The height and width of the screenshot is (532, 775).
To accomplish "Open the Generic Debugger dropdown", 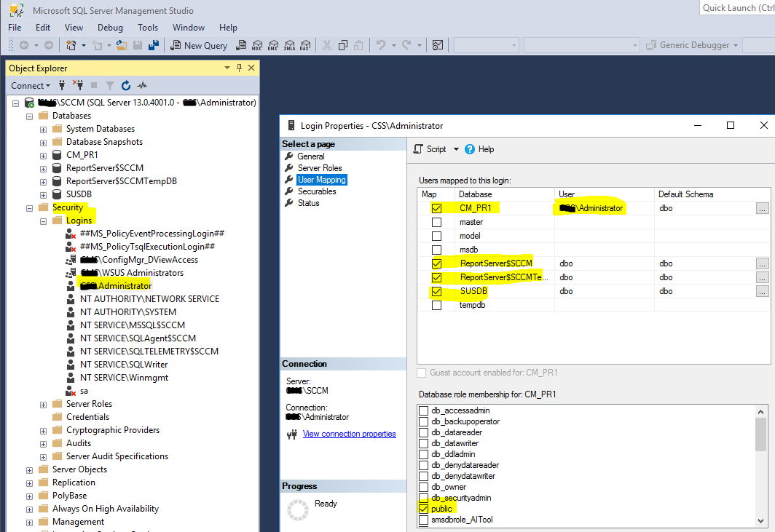I will (736, 45).
